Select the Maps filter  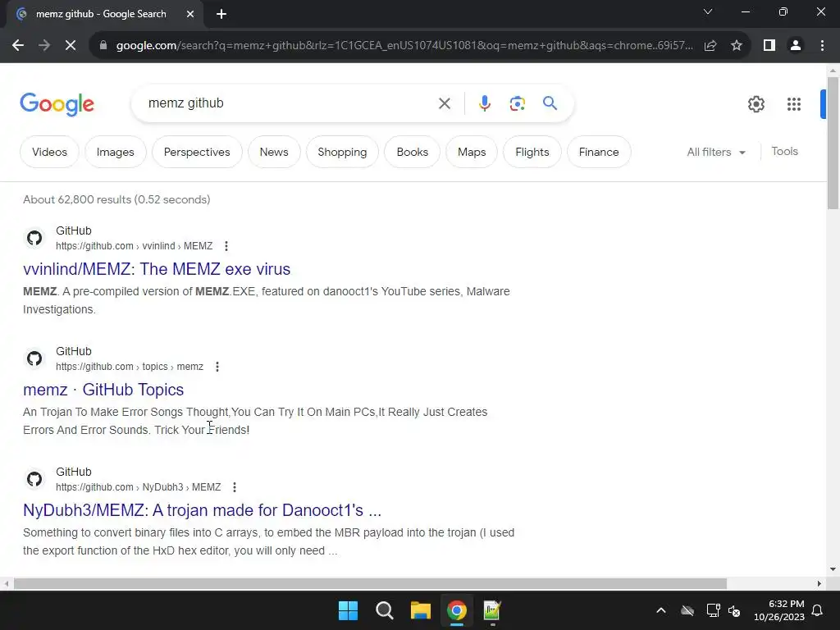tap(472, 152)
